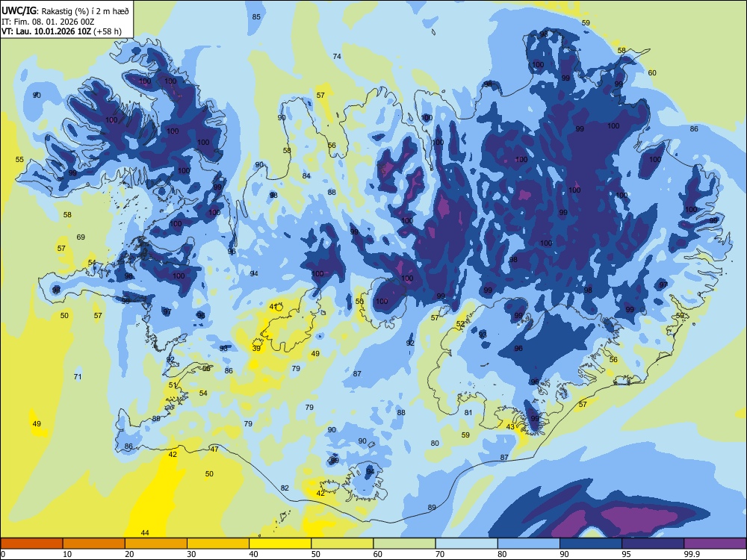Click the dark red 0–10 legend swatch
747x560 pixels.
click(x=31, y=544)
